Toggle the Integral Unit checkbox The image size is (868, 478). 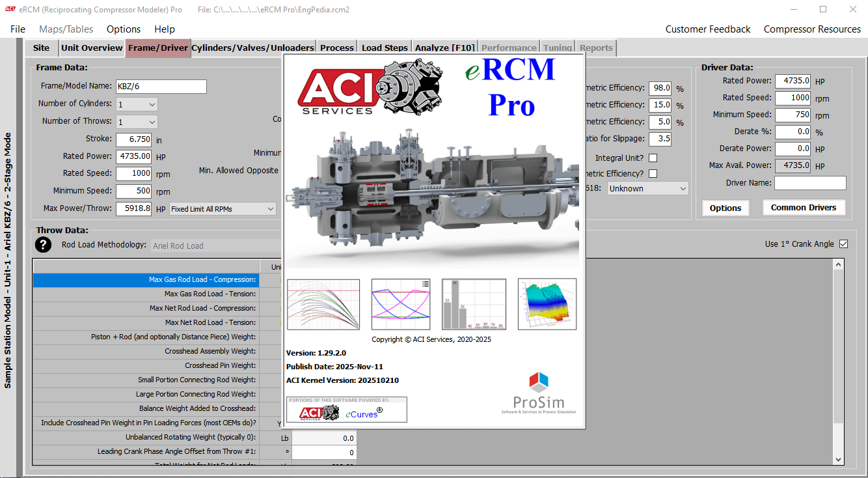tap(653, 158)
